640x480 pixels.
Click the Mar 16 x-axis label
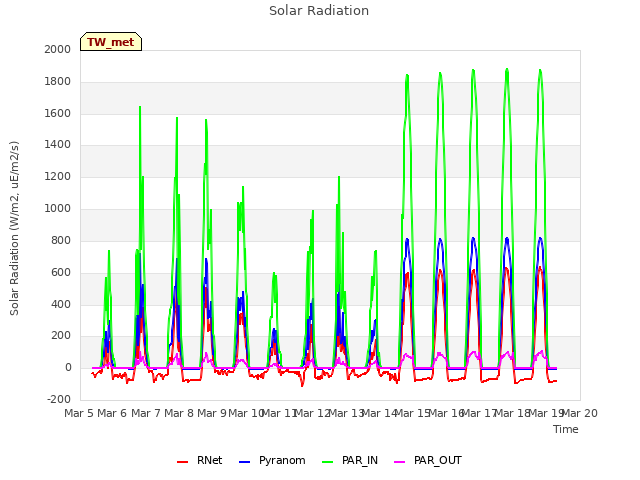pos(446,413)
